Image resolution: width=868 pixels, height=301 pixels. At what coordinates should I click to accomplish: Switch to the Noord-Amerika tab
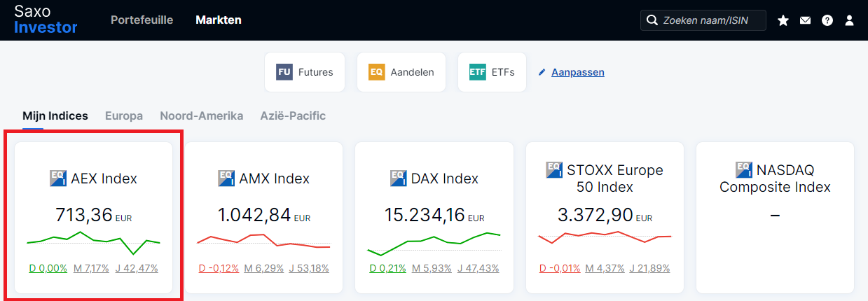pyautogui.click(x=202, y=115)
